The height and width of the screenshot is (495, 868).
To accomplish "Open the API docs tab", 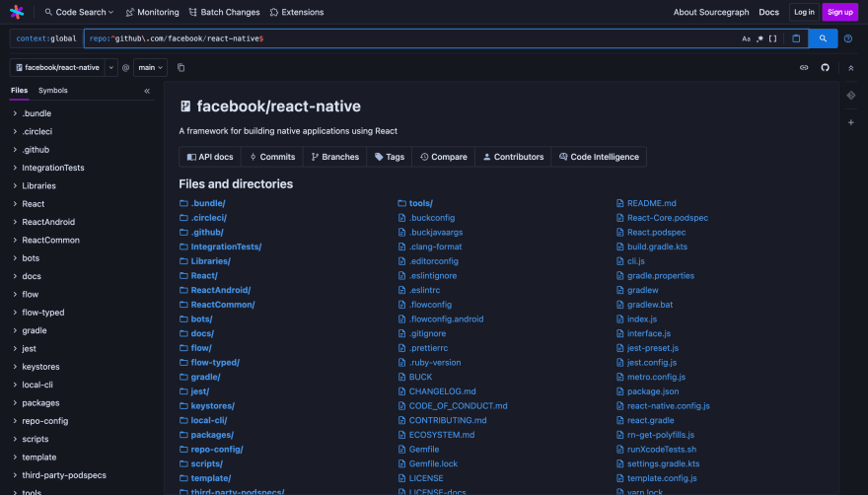I will (x=210, y=157).
